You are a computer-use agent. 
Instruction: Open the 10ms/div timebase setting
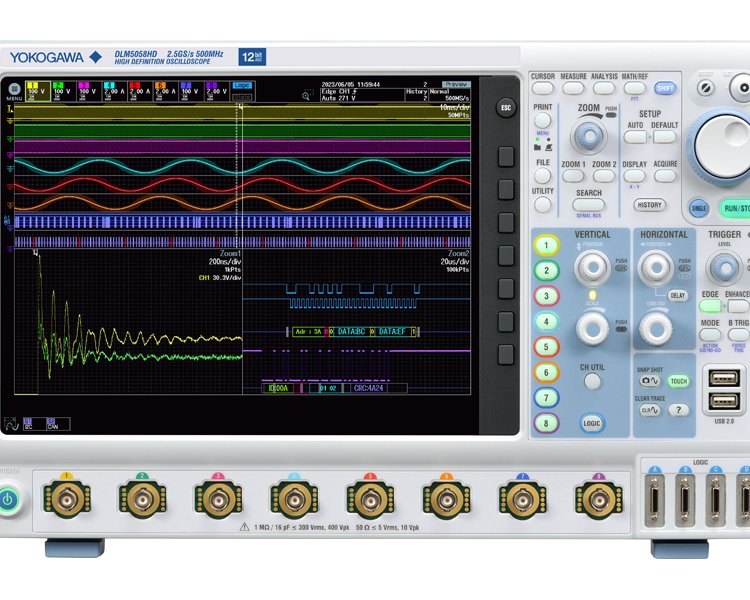click(452, 106)
